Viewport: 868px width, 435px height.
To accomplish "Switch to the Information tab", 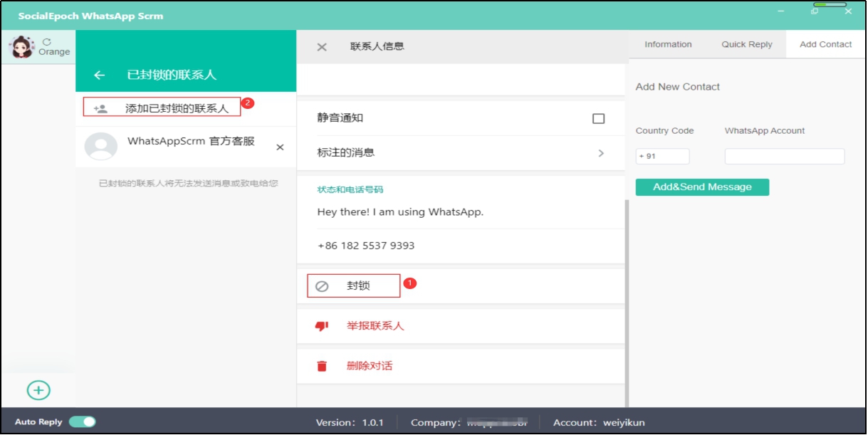I will tap(668, 44).
